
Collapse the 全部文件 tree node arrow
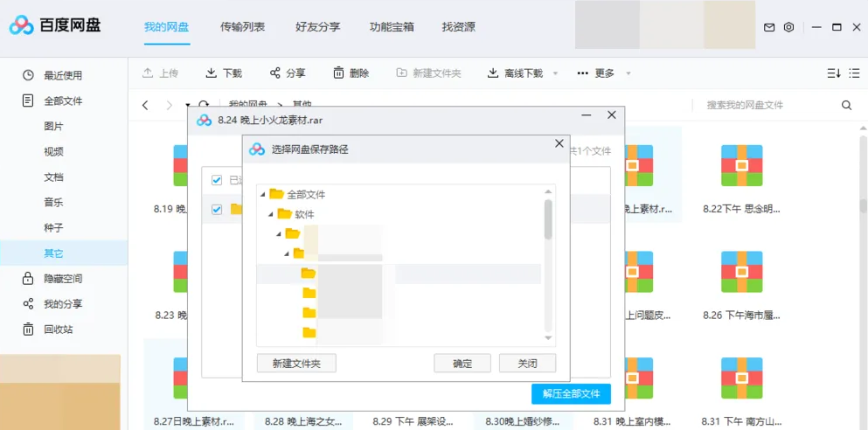point(262,195)
